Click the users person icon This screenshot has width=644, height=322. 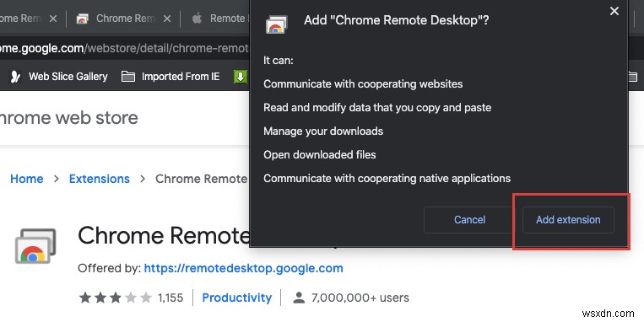(299, 298)
